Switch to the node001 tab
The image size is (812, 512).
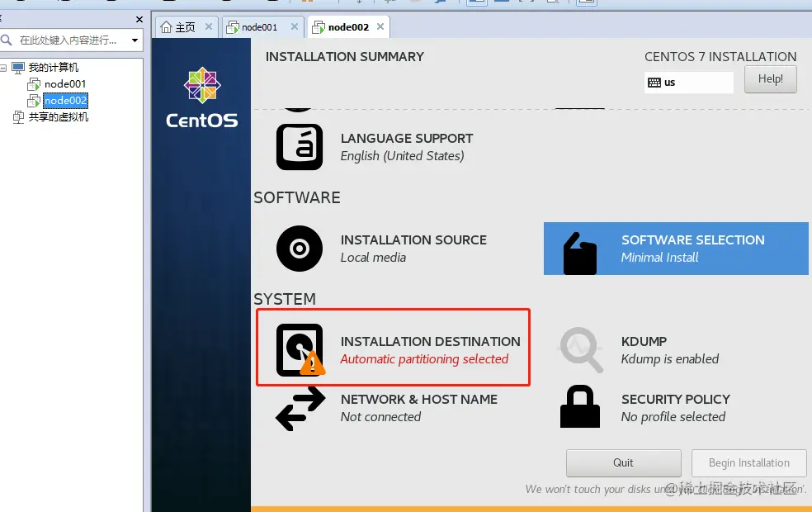pyautogui.click(x=259, y=27)
